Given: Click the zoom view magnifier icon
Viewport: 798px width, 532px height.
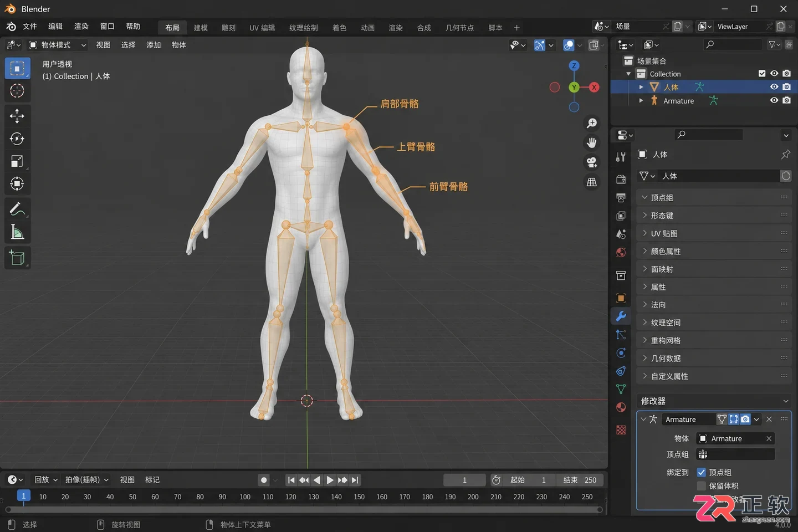Looking at the screenshot, I should 592,123.
